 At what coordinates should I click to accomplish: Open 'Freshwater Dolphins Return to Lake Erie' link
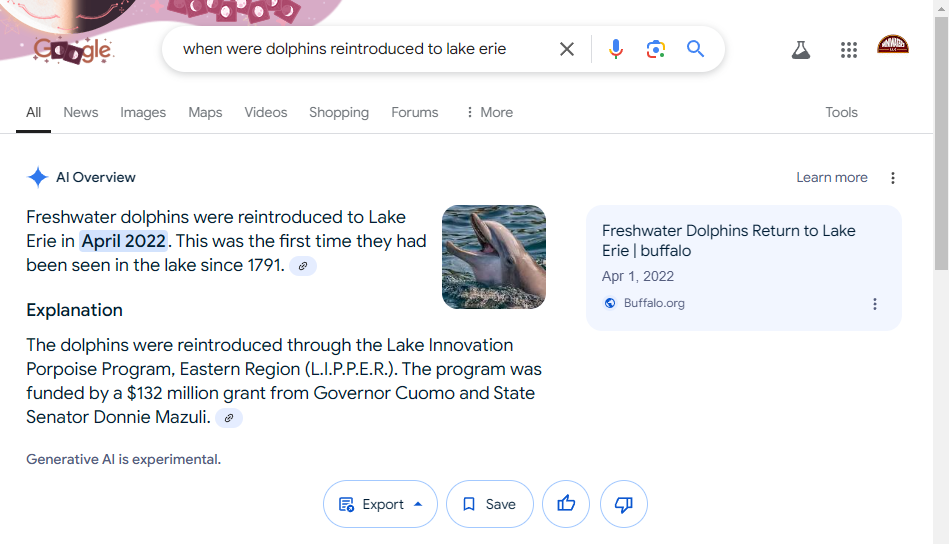click(x=728, y=240)
